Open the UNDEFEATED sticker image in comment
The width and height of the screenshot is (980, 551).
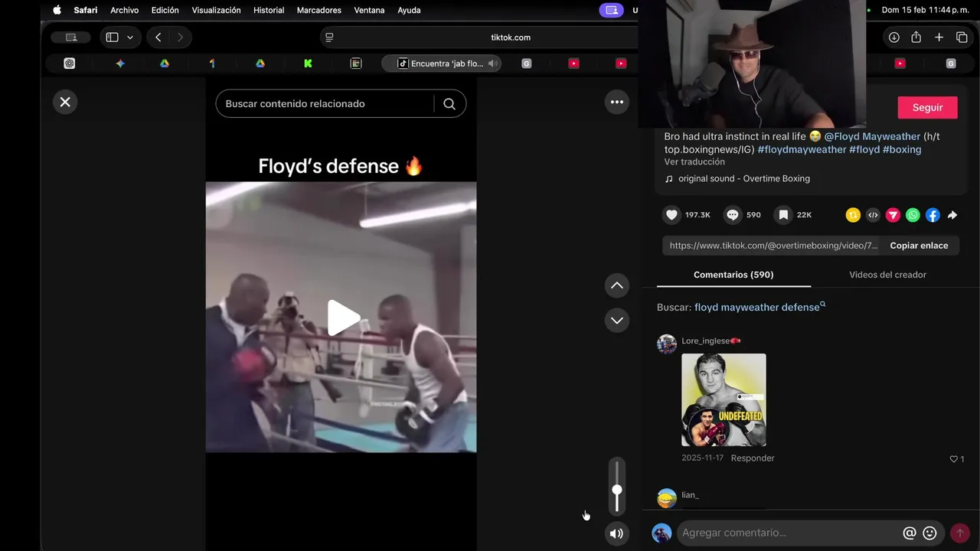point(724,399)
